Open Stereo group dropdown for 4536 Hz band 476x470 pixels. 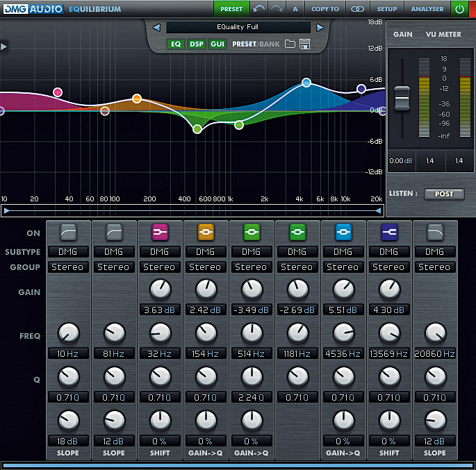(x=343, y=267)
